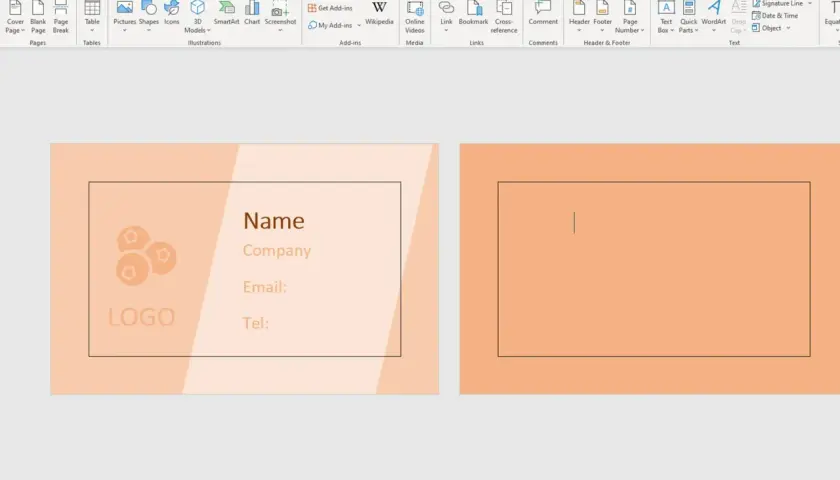The width and height of the screenshot is (840, 480).
Task: Insert a Cross-reference
Action: (504, 17)
